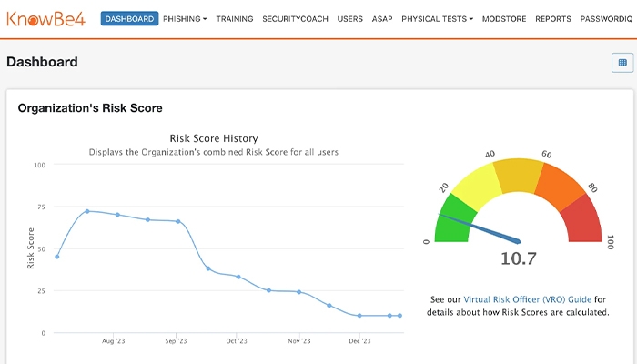Go to Reports in navigation bar
Image resolution: width=637 pixels, height=364 pixels.
pos(553,19)
